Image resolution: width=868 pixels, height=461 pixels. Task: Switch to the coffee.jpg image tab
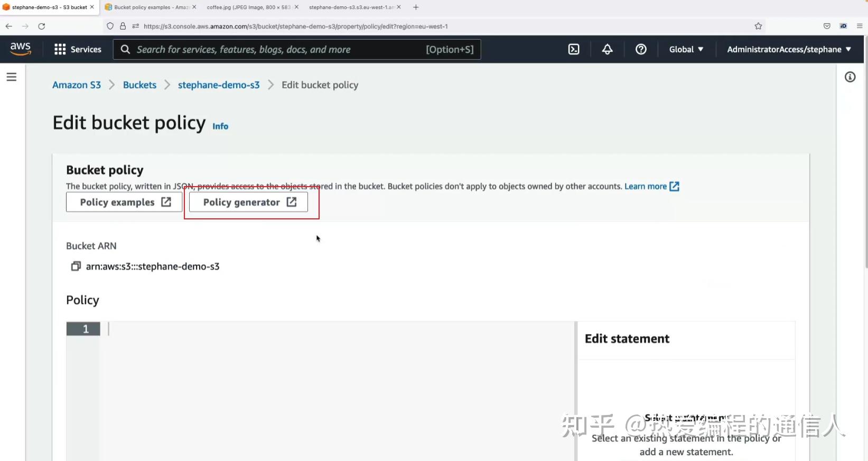252,7
